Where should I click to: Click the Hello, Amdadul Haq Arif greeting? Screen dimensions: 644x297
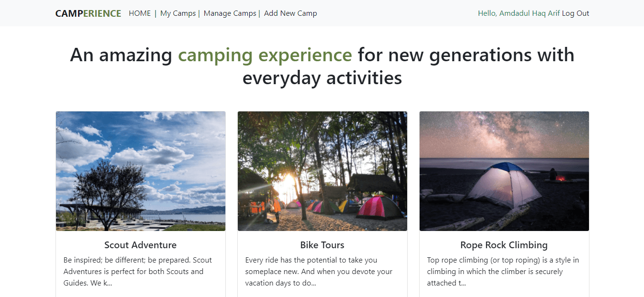point(519,13)
